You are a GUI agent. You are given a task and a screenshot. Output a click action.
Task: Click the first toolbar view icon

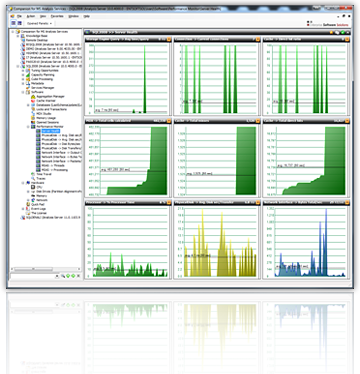(14, 23)
